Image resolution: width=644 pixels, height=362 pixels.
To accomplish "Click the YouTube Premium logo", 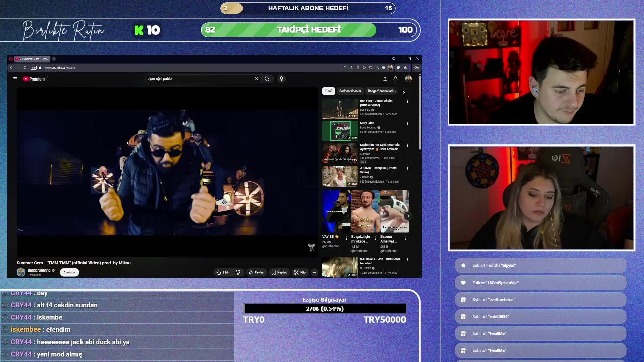I will (34, 79).
